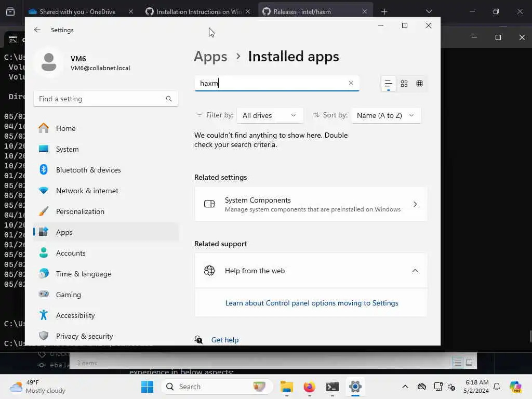Click the Get help link
Screen dimensions: 532x399
click(224, 340)
